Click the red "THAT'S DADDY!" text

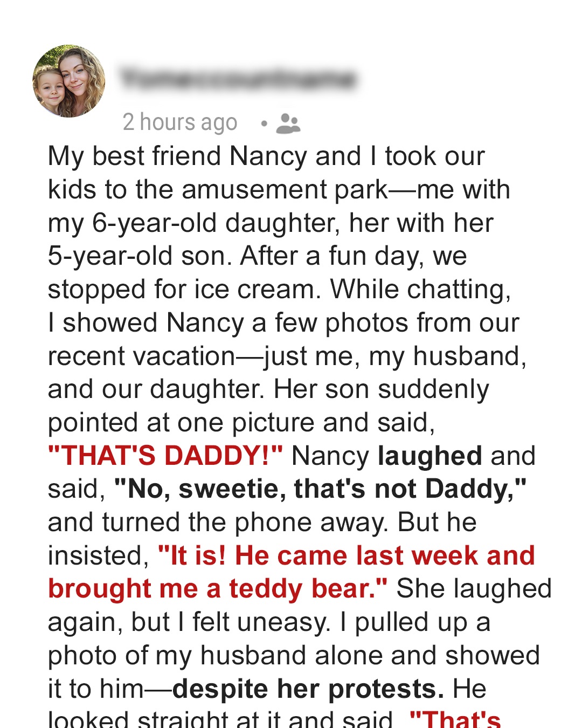tap(165, 456)
